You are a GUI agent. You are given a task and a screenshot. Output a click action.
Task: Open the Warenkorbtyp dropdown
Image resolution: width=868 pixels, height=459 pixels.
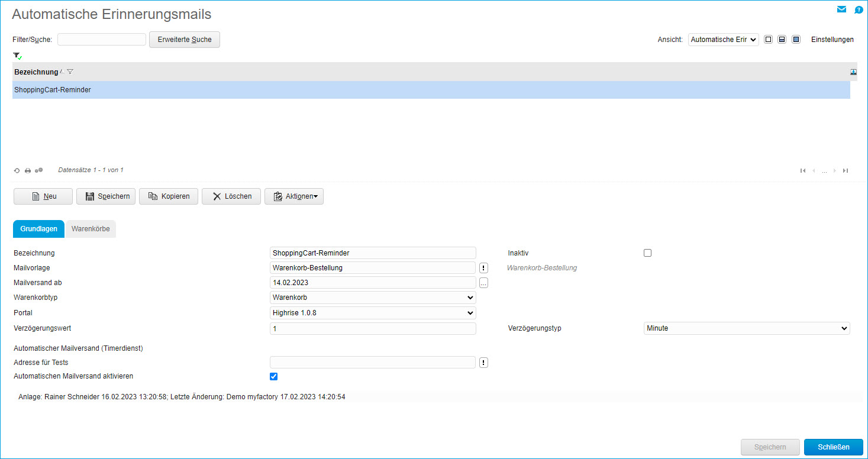click(x=373, y=298)
